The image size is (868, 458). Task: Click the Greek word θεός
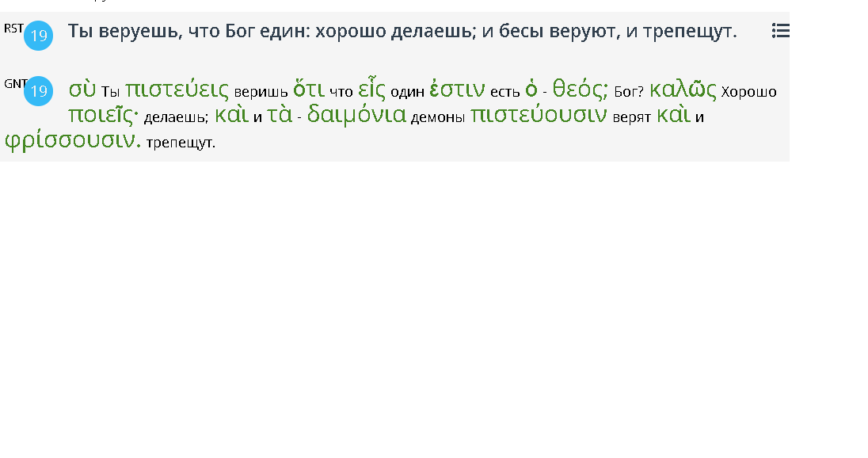click(580, 90)
